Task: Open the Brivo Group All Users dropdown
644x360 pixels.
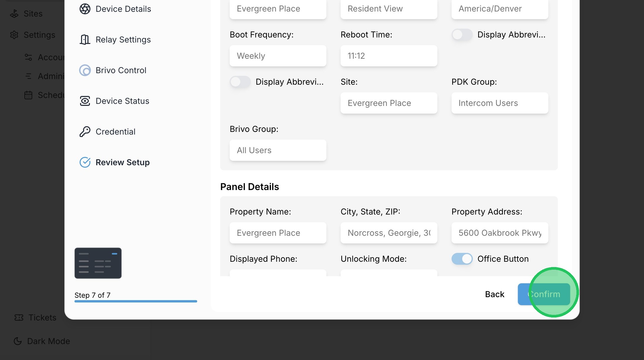Action: pyautogui.click(x=278, y=150)
